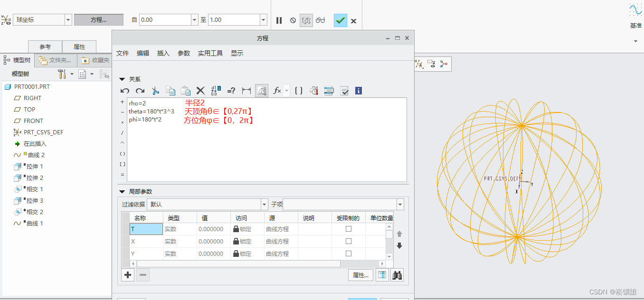Open the 球坐标 coordinate type dropdown
Viewport: 644px width, 300px height.
68,20
